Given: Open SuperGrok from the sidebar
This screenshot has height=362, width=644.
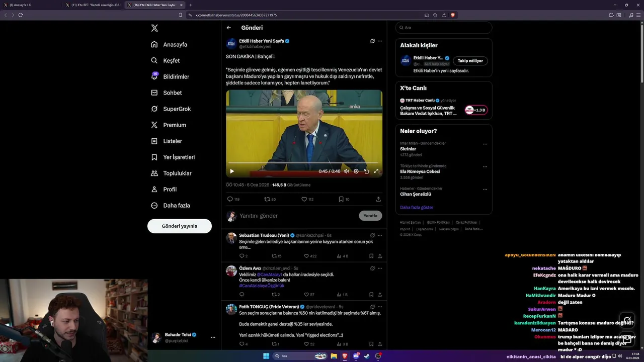Looking at the screenshot, I should coord(171,109).
